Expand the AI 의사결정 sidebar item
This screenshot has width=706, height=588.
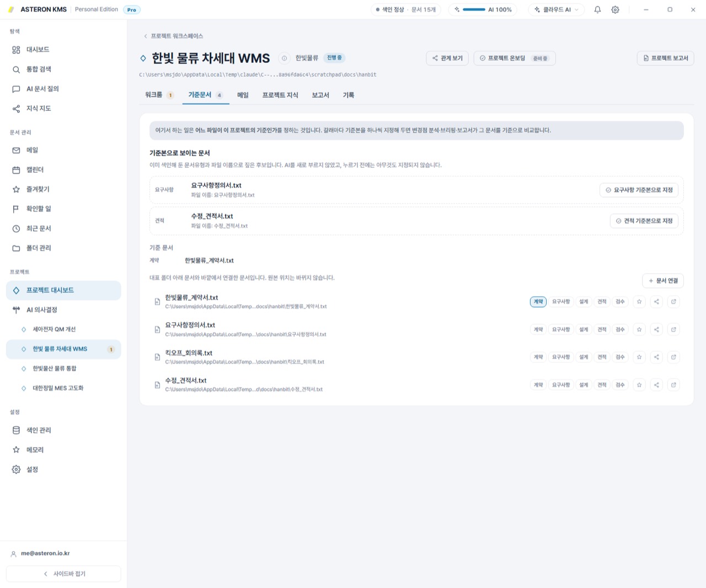click(63, 310)
